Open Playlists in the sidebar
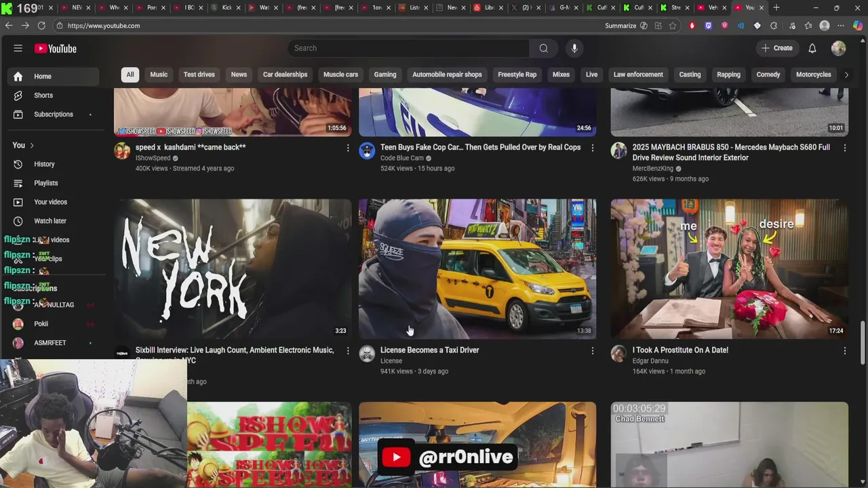The image size is (868, 488). (53, 183)
